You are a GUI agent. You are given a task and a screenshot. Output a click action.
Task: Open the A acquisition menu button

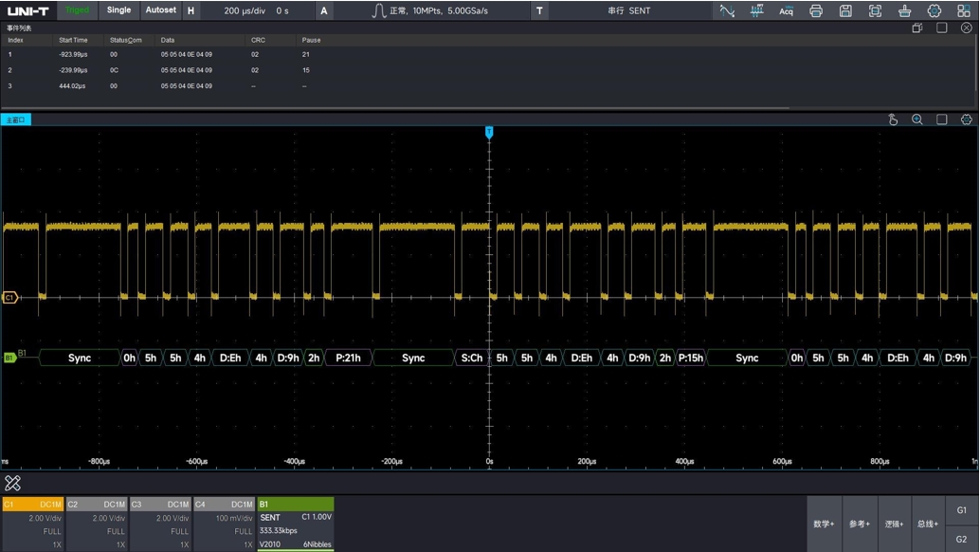(x=324, y=10)
